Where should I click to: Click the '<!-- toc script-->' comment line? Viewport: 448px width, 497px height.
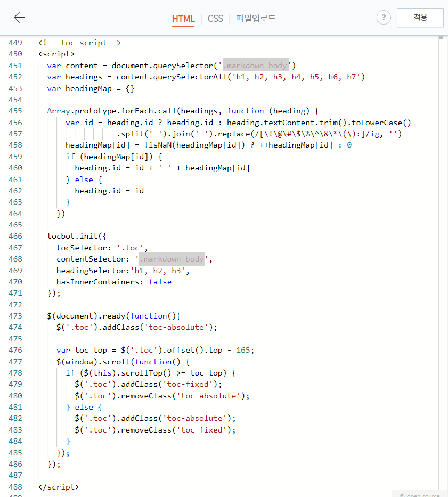[x=79, y=43]
